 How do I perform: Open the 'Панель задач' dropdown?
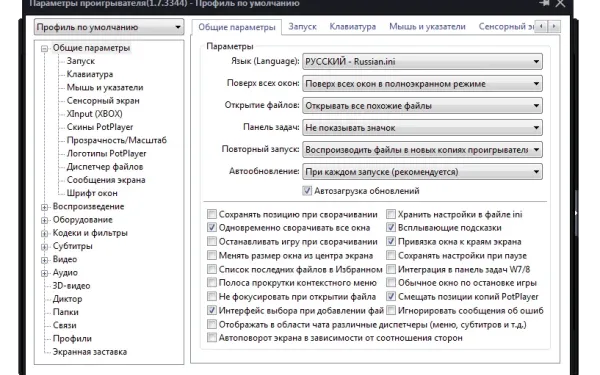point(422,128)
